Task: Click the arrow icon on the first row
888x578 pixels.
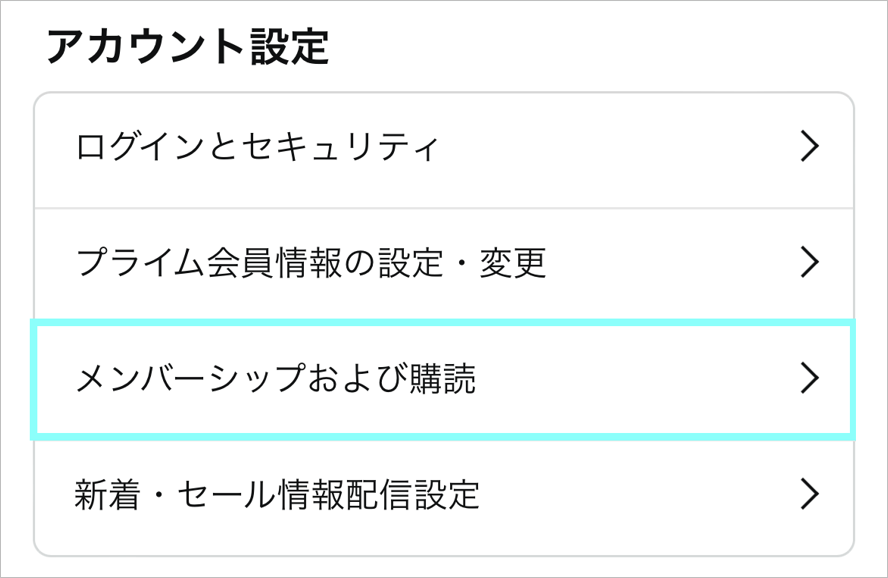Action: pos(811,147)
